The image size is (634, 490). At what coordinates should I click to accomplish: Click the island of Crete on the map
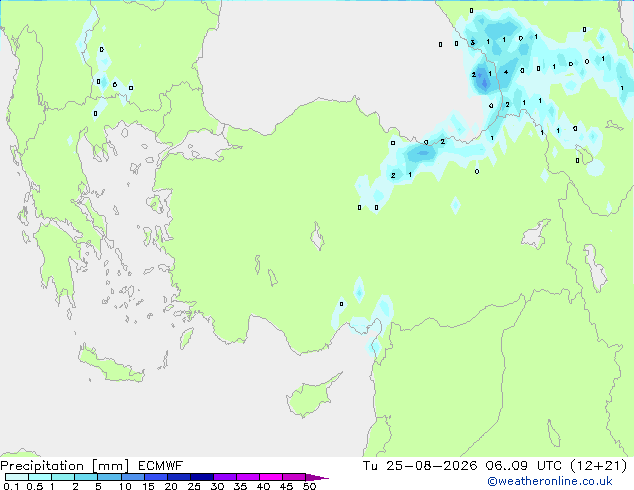click(110, 365)
